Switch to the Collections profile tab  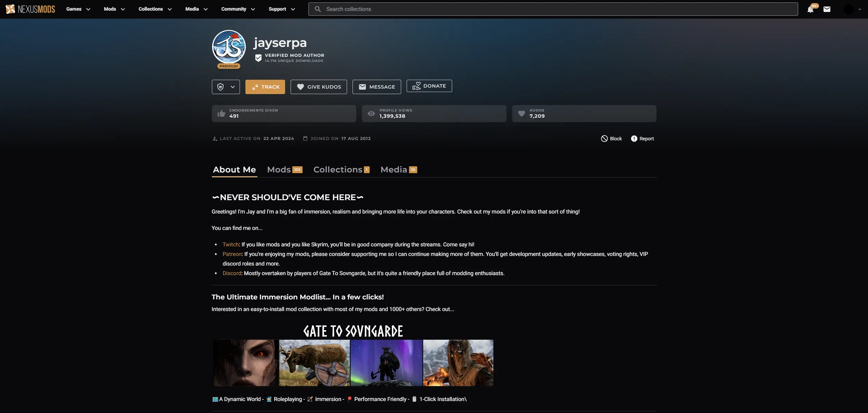click(x=342, y=170)
